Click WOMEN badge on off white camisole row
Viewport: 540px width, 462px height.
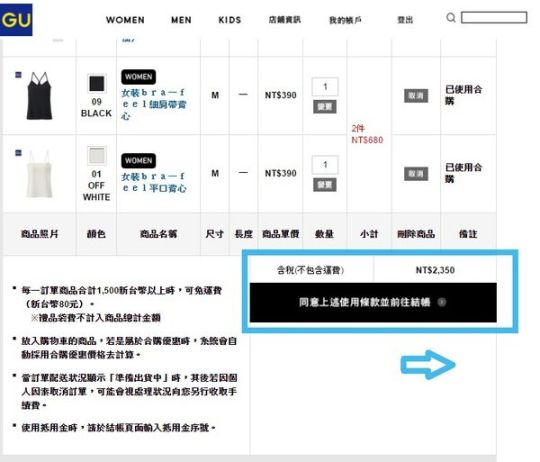click(x=138, y=161)
